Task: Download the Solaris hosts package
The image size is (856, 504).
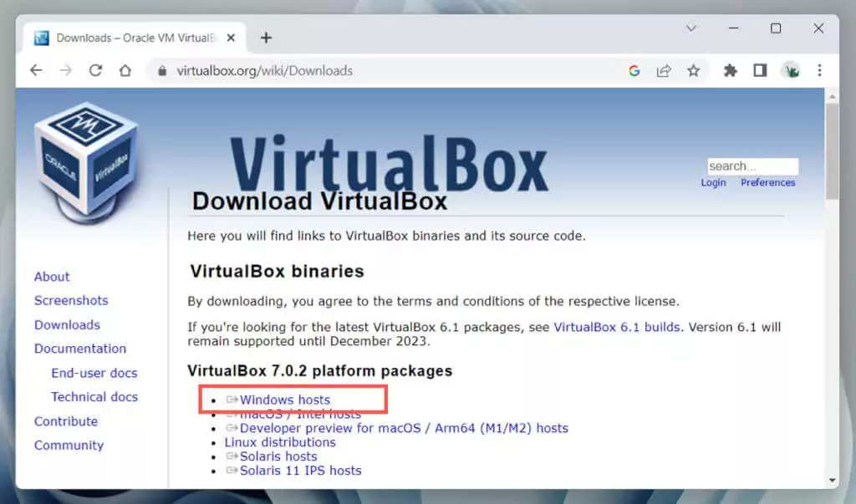Action: (278, 456)
